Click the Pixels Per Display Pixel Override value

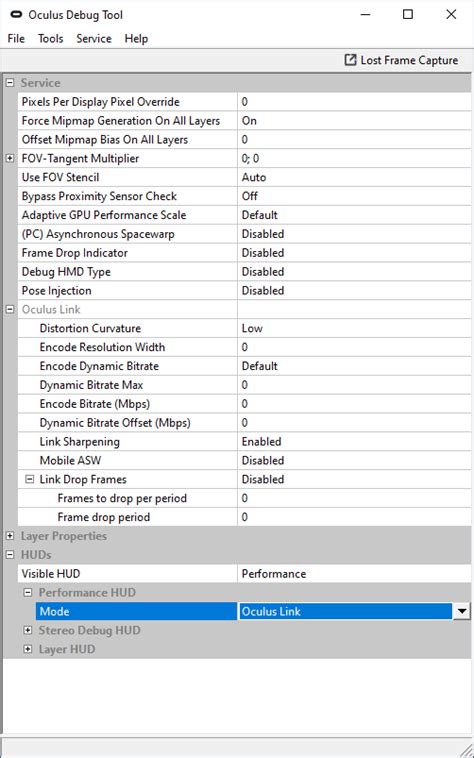point(354,102)
